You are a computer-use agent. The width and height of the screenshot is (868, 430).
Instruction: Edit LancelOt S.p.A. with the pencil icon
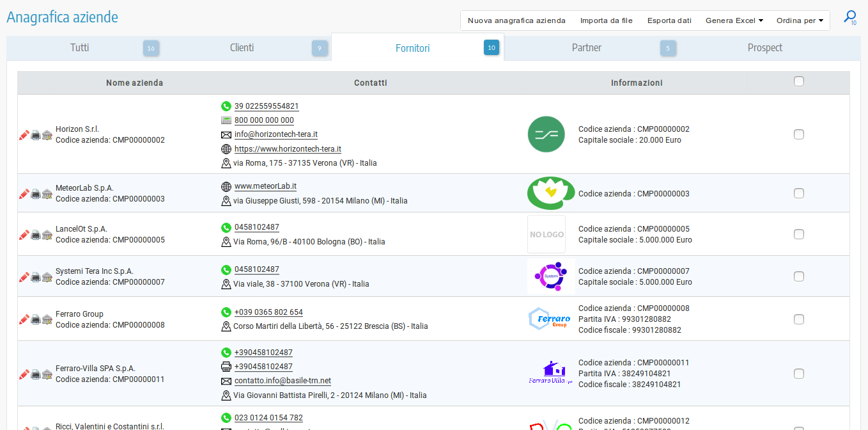click(x=24, y=235)
